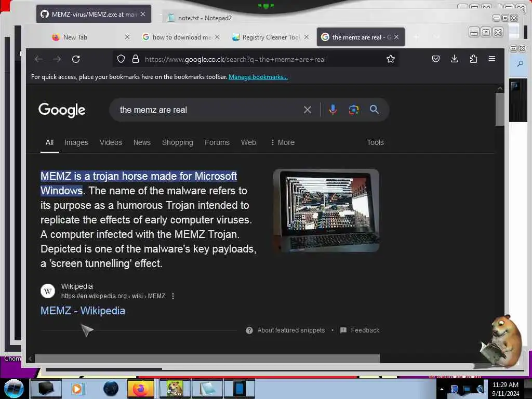Select the Images results filter
This screenshot has width=532, height=399.
point(76,142)
